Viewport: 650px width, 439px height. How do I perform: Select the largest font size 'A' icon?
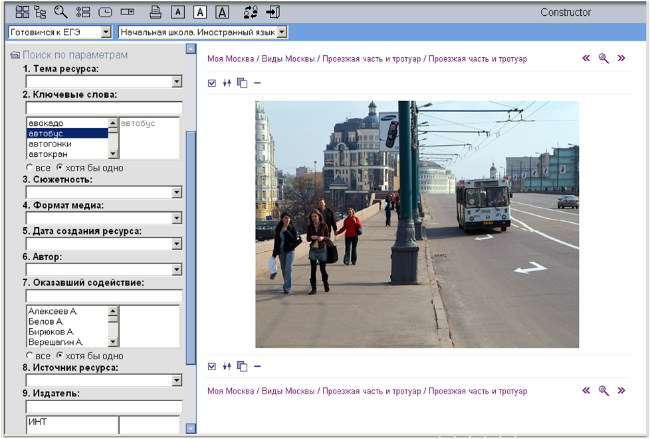point(221,12)
